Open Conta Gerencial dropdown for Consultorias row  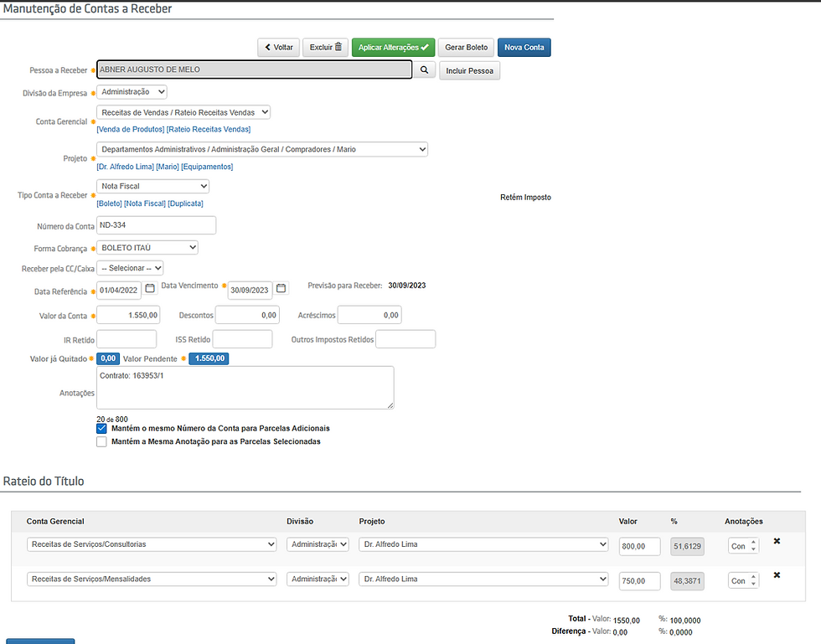152,544
